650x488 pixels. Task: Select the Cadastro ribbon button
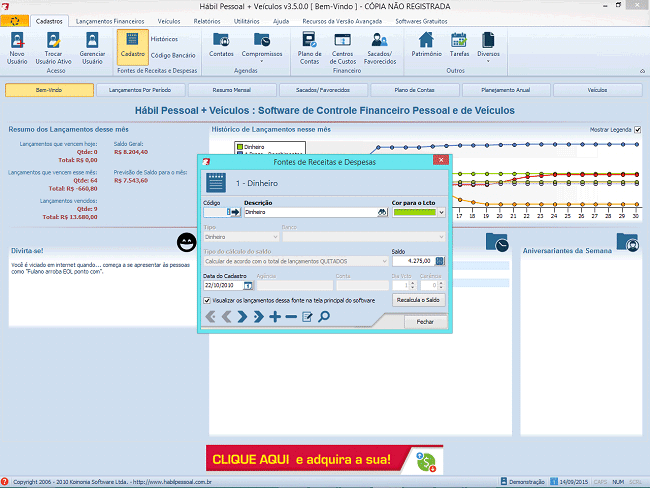[x=133, y=46]
